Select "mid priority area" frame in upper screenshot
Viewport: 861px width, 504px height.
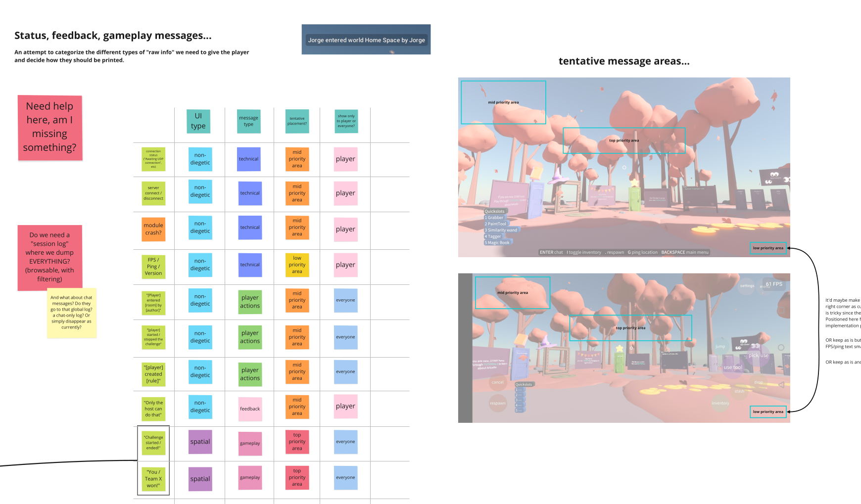pyautogui.click(x=503, y=102)
